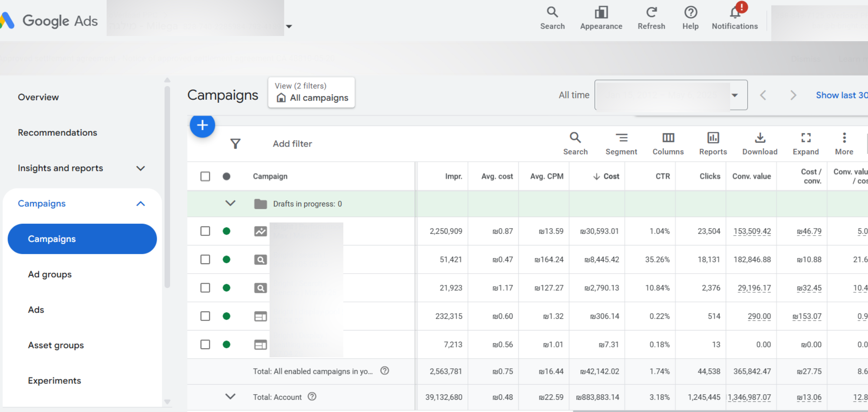Check the campaign row with 21,923 impressions

tap(205, 288)
